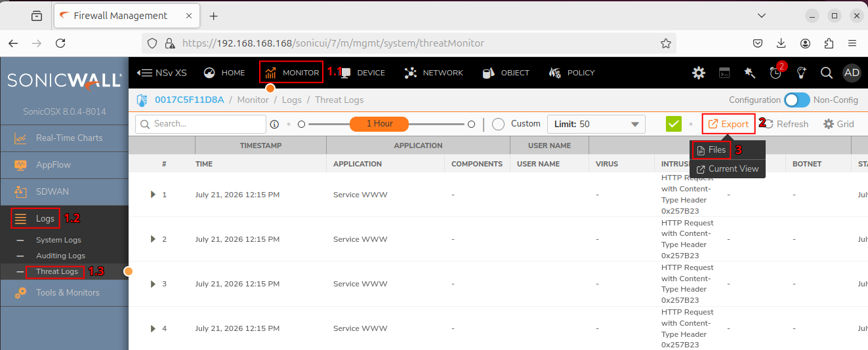The height and width of the screenshot is (350, 868).
Task: Open a new Firefox tab
Action: tap(213, 16)
